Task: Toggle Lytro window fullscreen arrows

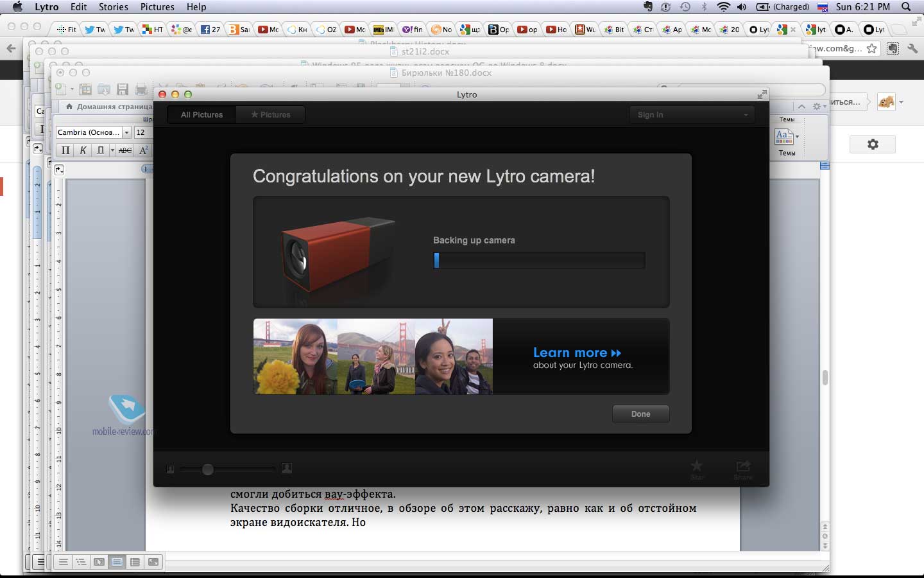Action: pos(762,94)
